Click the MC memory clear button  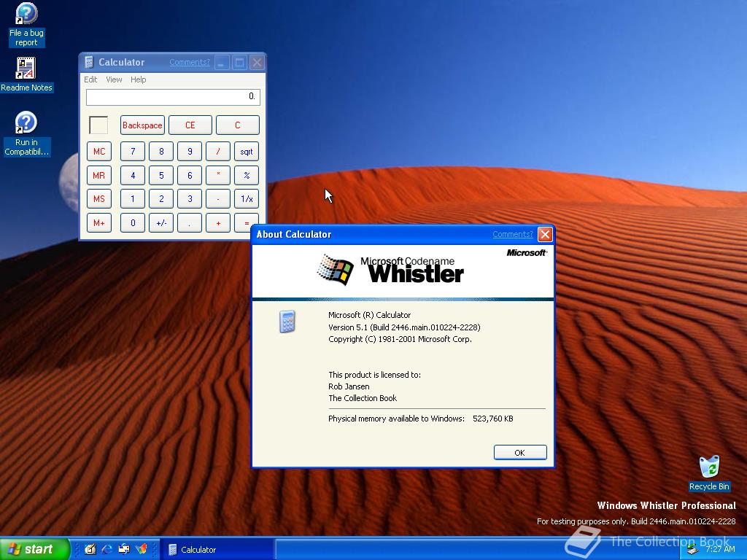[x=99, y=152]
